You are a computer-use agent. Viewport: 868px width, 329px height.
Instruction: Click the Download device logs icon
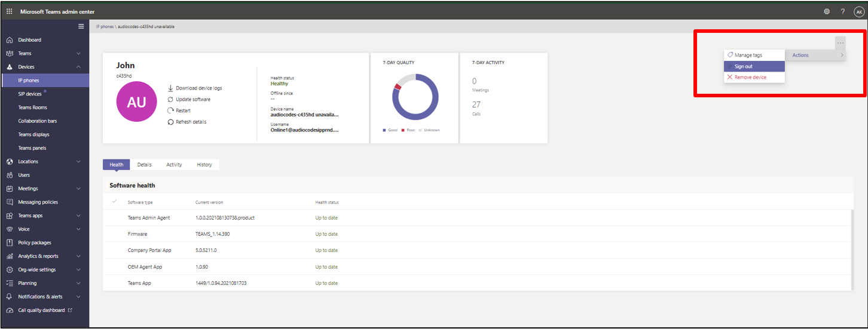tap(170, 88)
